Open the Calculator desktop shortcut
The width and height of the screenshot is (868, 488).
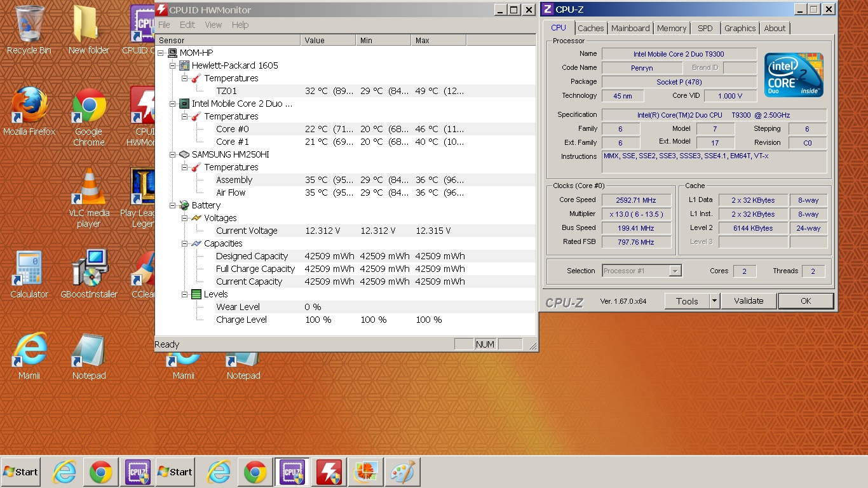29,274
